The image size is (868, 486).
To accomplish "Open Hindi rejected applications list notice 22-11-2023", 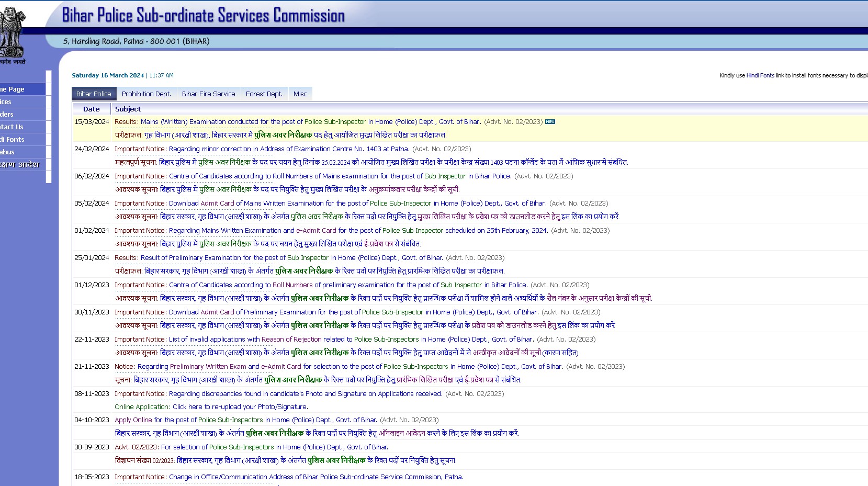I will pyautogui.click(x=347, y=353).
